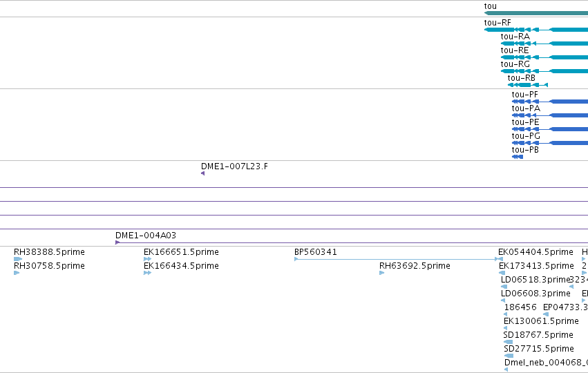
Task: Select the tou-RB transcript glyph
Action: point(528,85)
